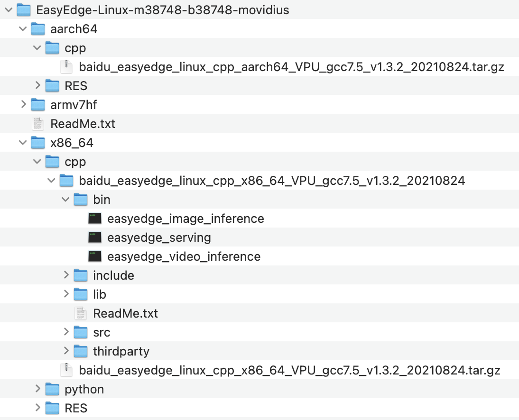
Task: Click the thirdparty folder icon
Action: click(81, 351)
